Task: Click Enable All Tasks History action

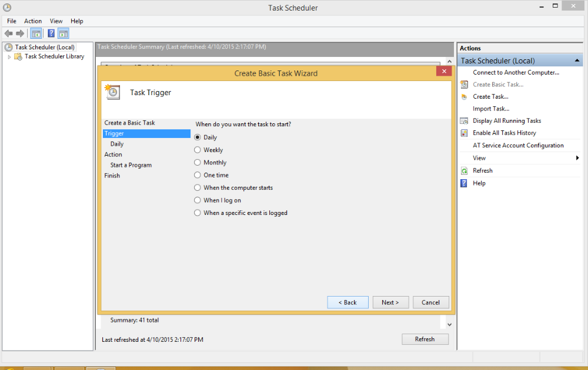Action: [505, 133]
